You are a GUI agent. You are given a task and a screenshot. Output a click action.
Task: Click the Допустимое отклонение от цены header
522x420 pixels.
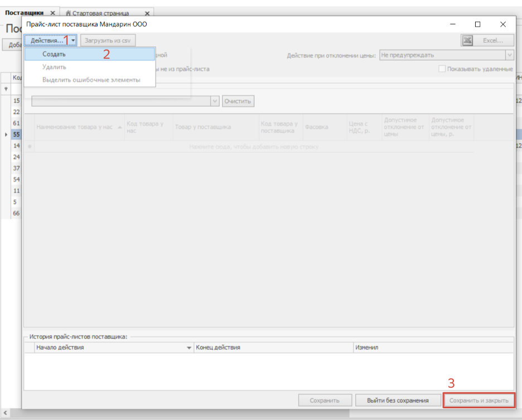(x=405, y=127)
